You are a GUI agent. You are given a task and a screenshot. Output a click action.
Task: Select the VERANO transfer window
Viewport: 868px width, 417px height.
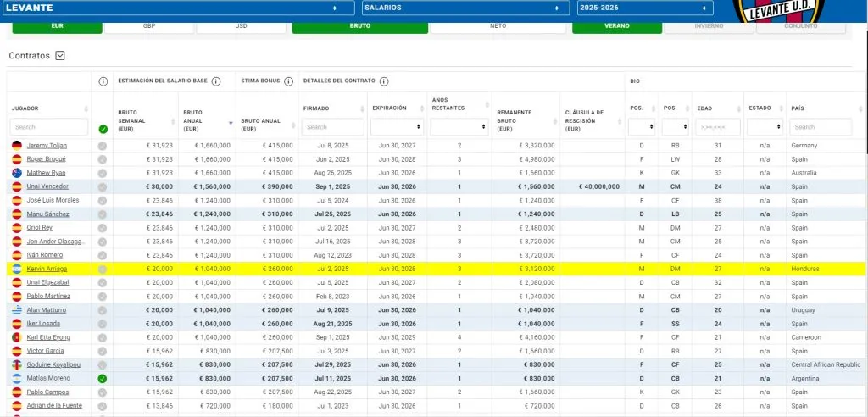pos(617,26)
